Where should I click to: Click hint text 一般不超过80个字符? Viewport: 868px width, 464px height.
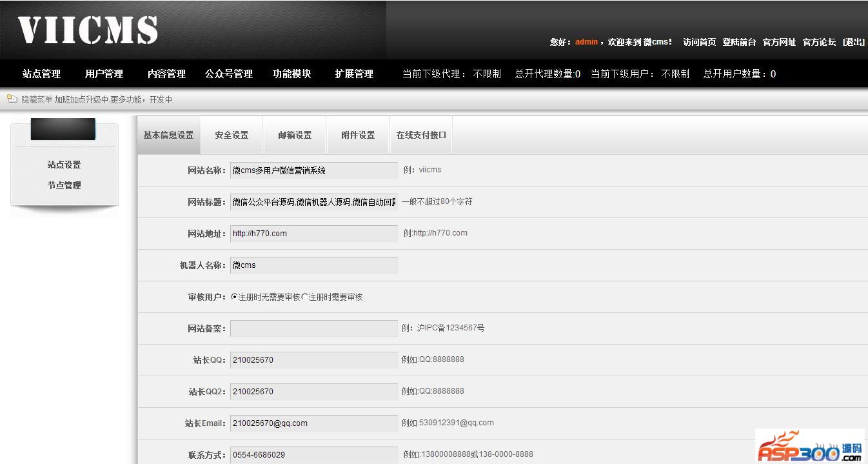point(437,201)
